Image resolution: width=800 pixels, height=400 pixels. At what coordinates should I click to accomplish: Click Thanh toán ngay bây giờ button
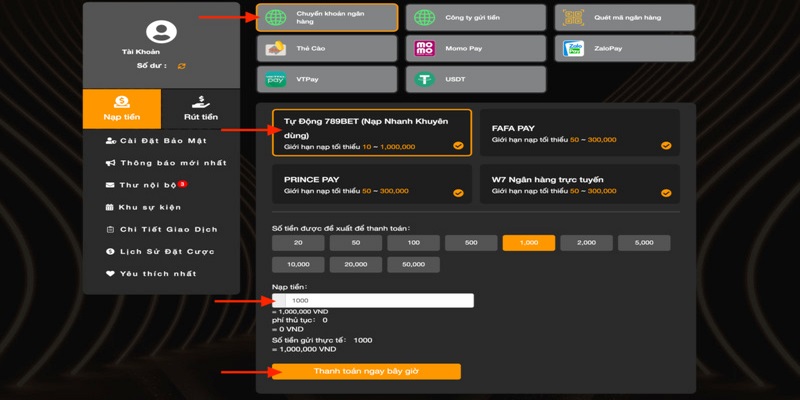pyautogui.click(x=366, y=371)
